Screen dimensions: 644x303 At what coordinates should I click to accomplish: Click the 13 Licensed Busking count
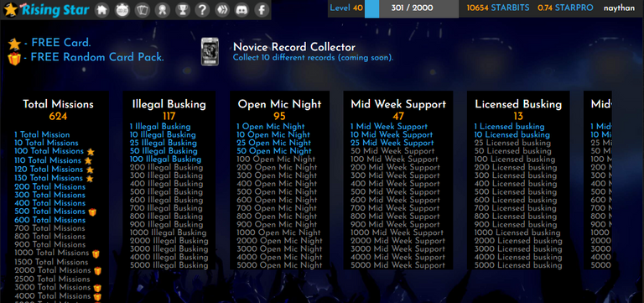[518, 117]
